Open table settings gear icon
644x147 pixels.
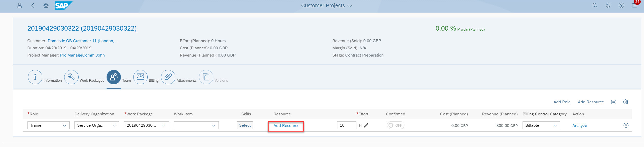(626, 102)
